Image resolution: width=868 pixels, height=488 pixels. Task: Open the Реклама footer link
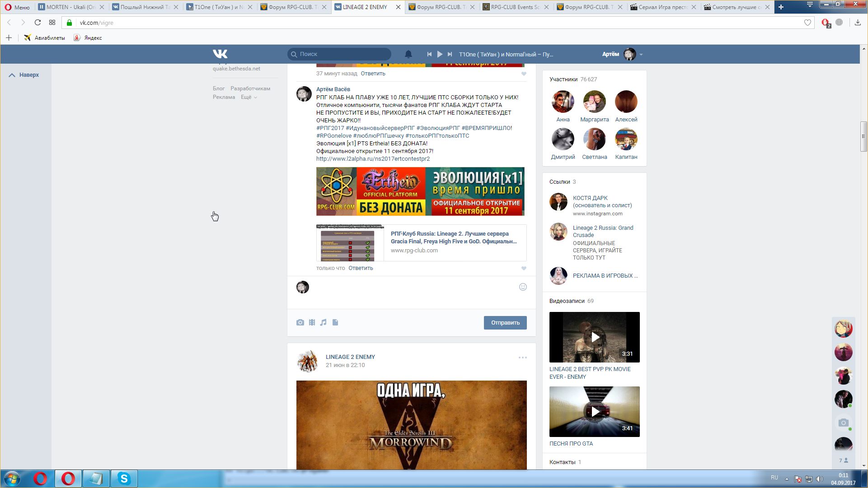coord(224,97)
